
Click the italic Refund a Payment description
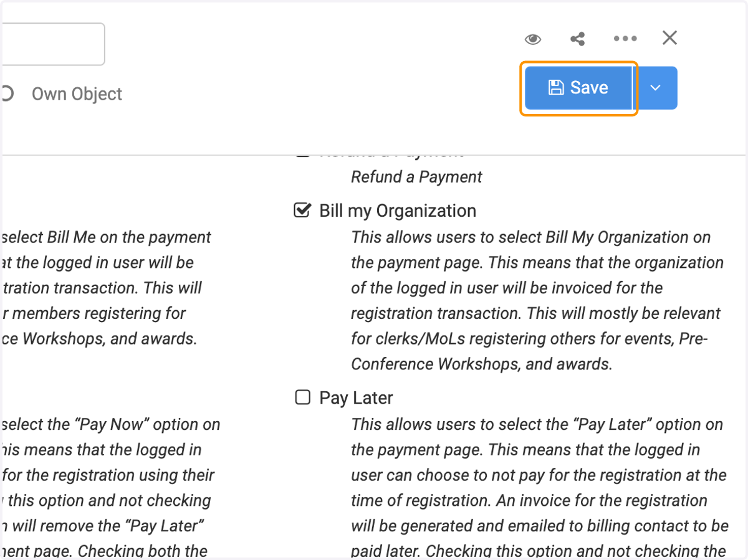point(416,177)
